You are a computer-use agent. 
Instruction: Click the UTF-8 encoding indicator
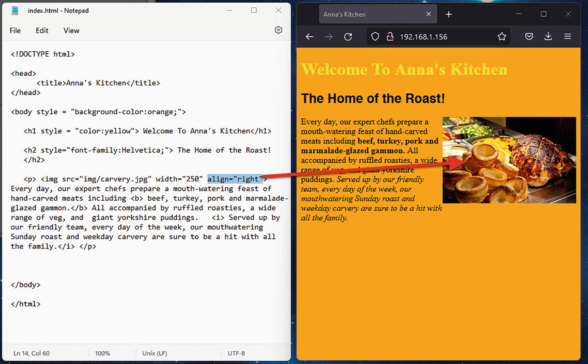[236, 353]
